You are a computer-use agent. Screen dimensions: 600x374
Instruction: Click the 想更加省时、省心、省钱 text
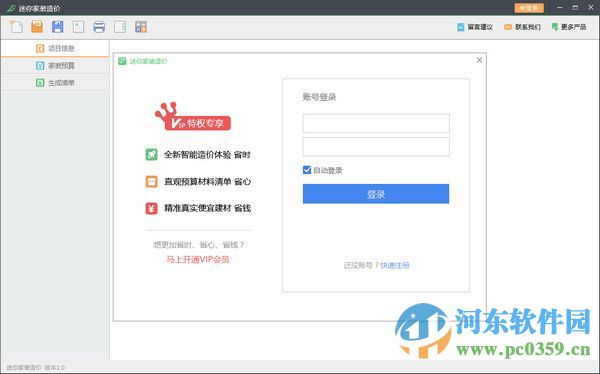click(199, 245)
